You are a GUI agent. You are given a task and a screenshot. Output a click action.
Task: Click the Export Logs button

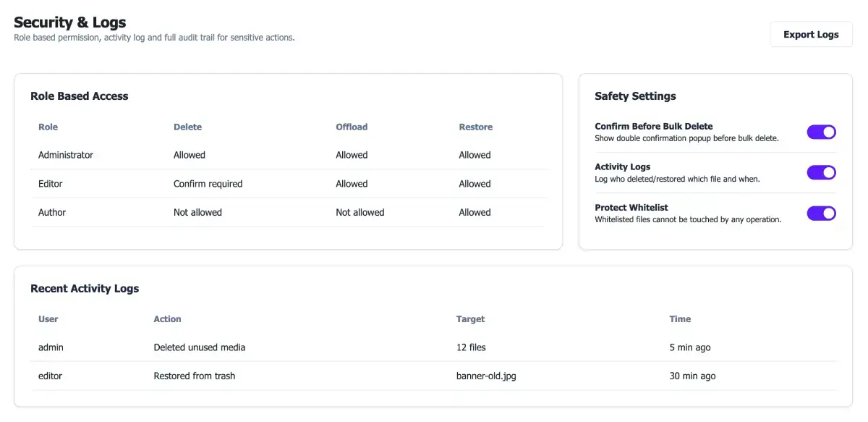click(811, 34)
